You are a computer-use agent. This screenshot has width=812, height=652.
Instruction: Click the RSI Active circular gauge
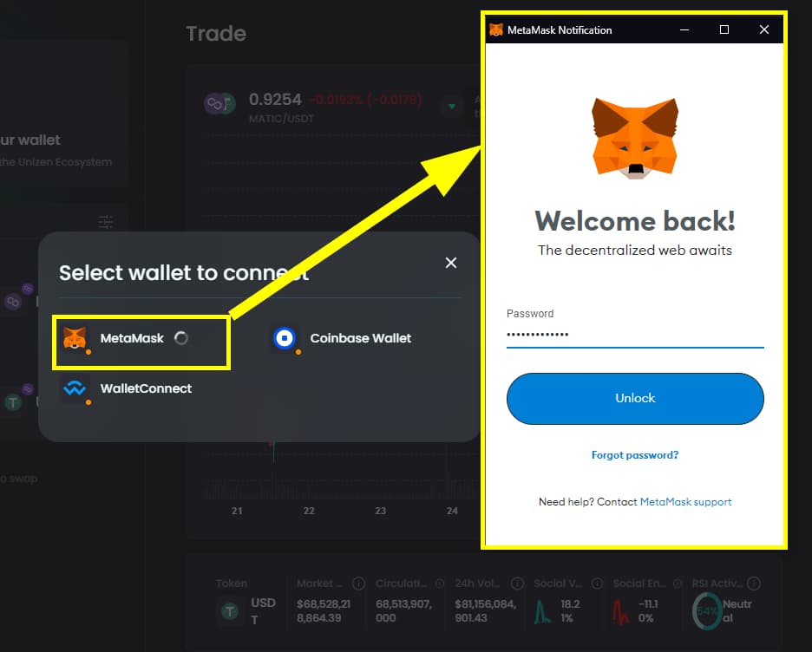click(x=706, y=611)
